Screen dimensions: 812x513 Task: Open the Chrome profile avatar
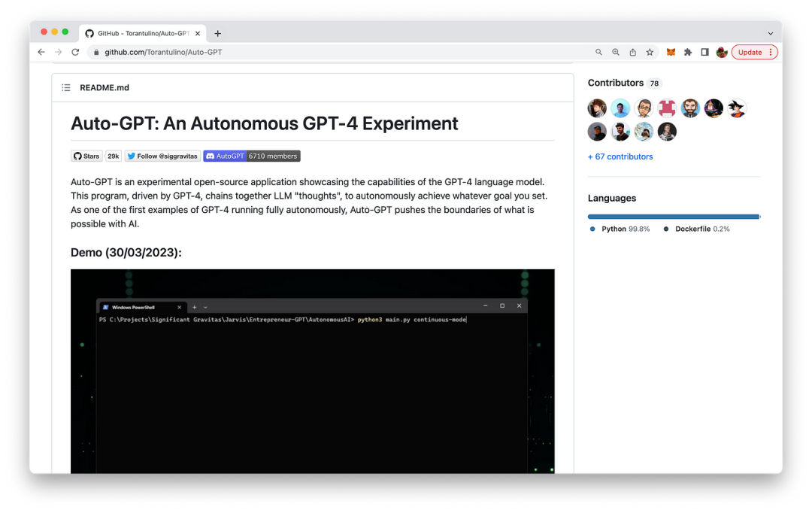pyautogui.click(x=722, y=53)
